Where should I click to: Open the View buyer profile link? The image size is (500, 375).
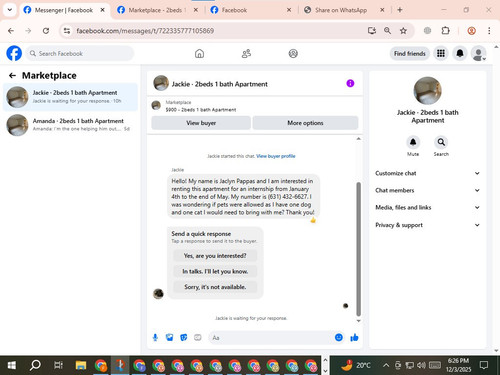tap(276, 156)
